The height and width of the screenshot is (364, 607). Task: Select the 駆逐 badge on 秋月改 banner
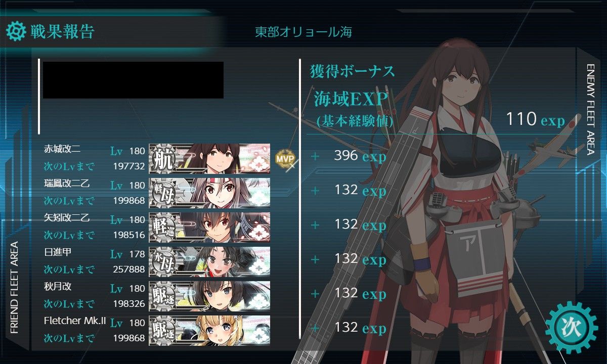tap(163, 296)
